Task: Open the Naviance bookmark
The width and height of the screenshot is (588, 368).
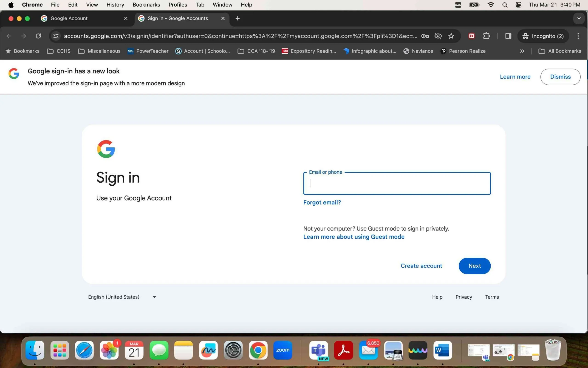Action: (x=418, y=51)
